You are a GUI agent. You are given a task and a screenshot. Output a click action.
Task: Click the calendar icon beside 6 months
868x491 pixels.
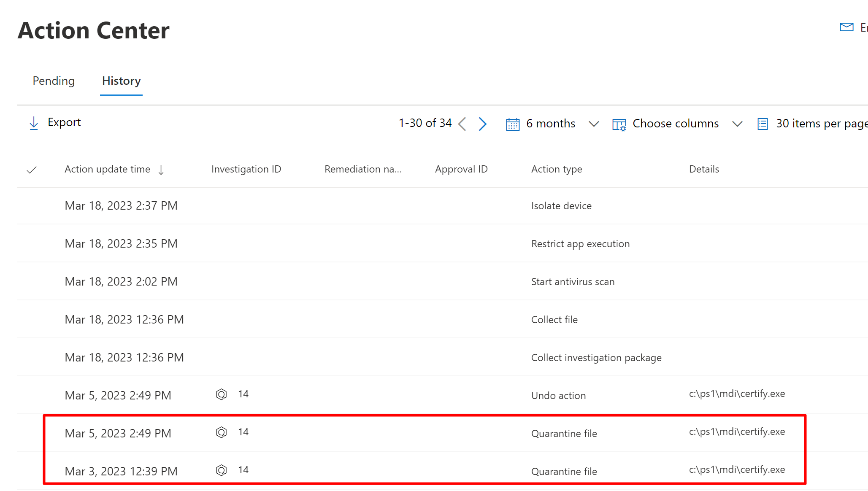[x=513, y=124]
